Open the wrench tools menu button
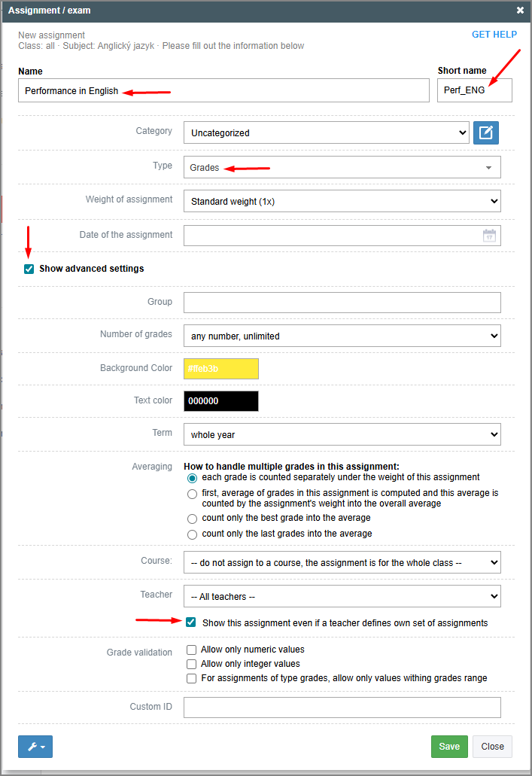Image resolution: width=532 pixels, height=776 pixels. (x=35, y=747)
